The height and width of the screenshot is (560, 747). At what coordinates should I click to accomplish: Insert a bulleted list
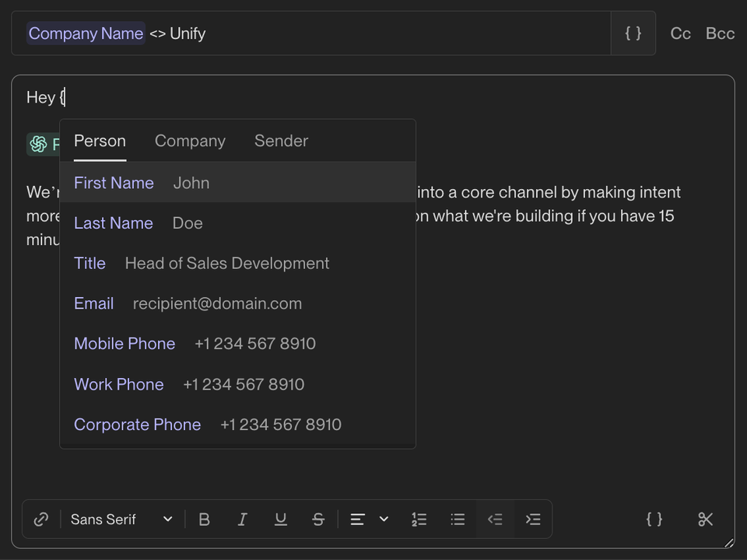click(x=458, y=519)
